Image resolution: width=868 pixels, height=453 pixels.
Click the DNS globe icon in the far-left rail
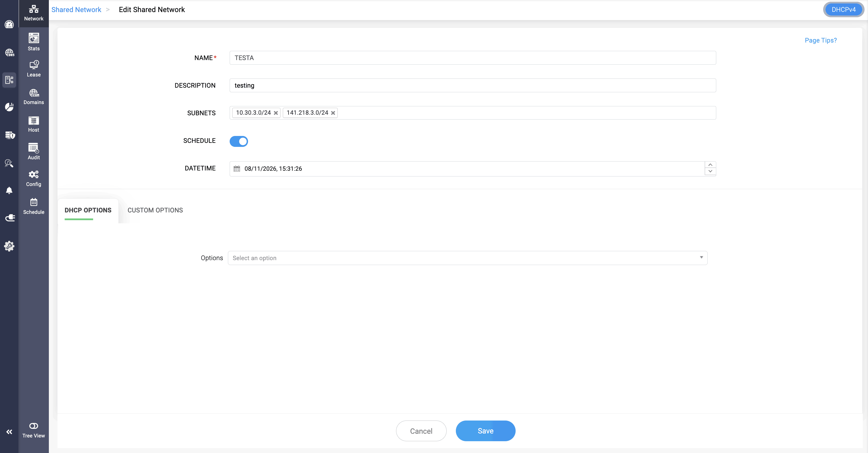9,52
